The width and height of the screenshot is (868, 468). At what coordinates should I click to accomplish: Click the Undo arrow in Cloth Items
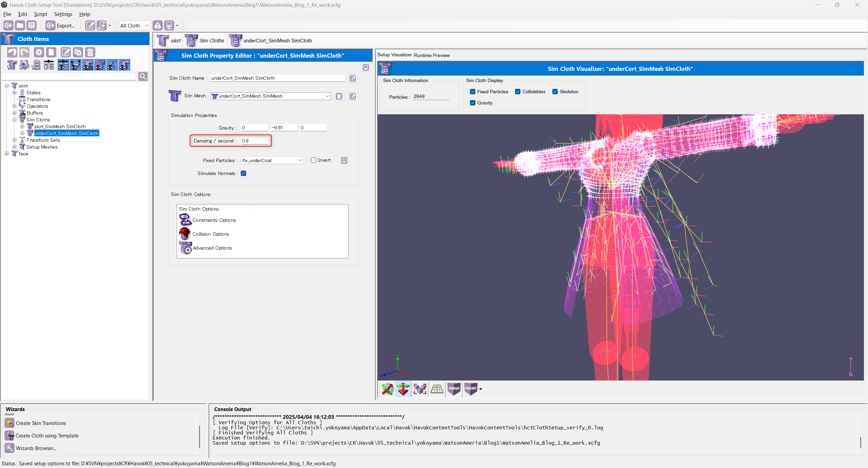(x=12, y=52)
